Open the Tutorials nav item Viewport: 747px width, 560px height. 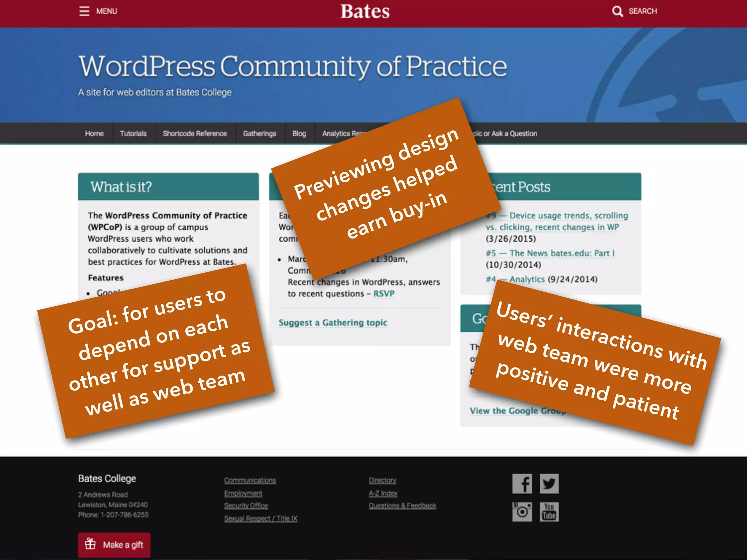click(133, 133)
